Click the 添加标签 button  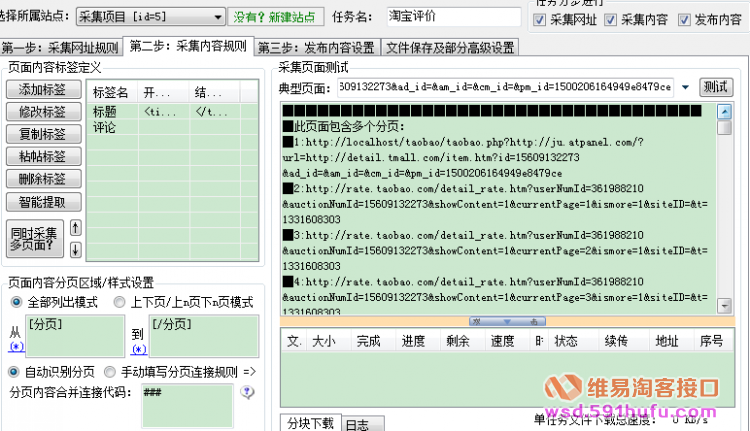coord(44,89)
